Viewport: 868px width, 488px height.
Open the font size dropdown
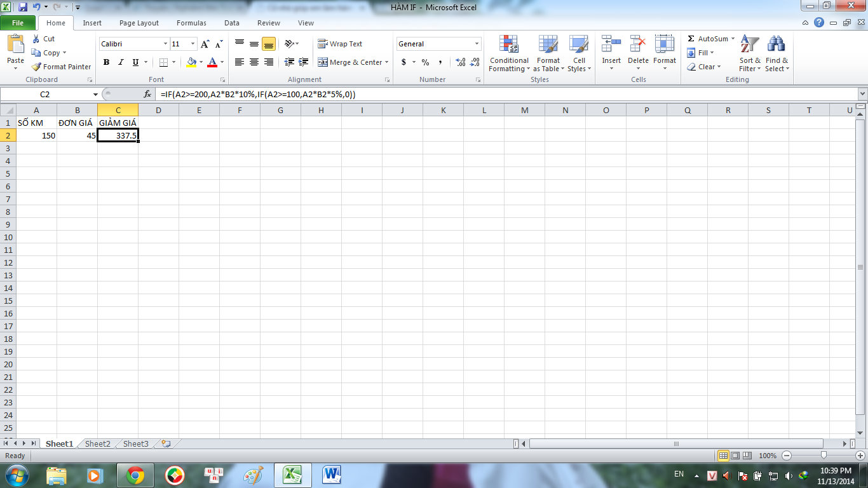(193, 44)
